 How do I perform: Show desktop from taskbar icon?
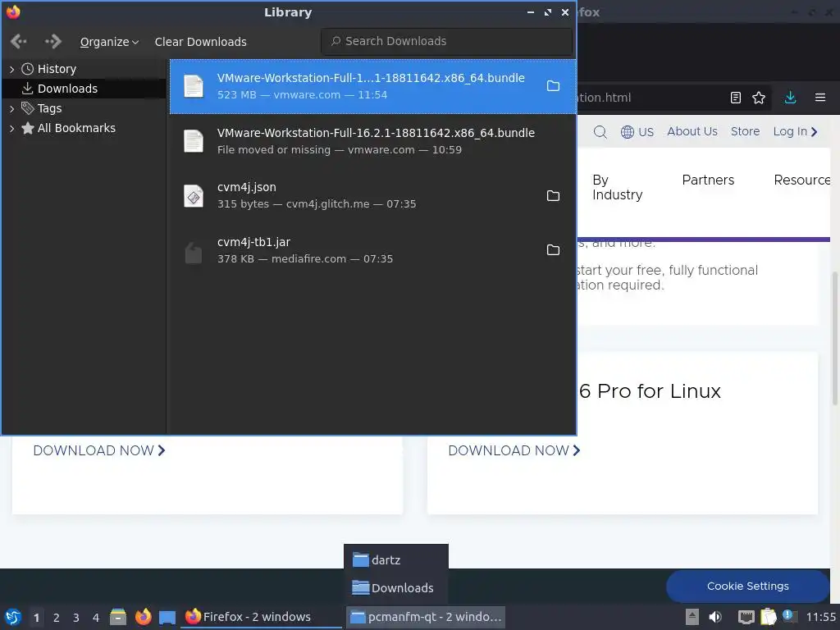point(167,617)
